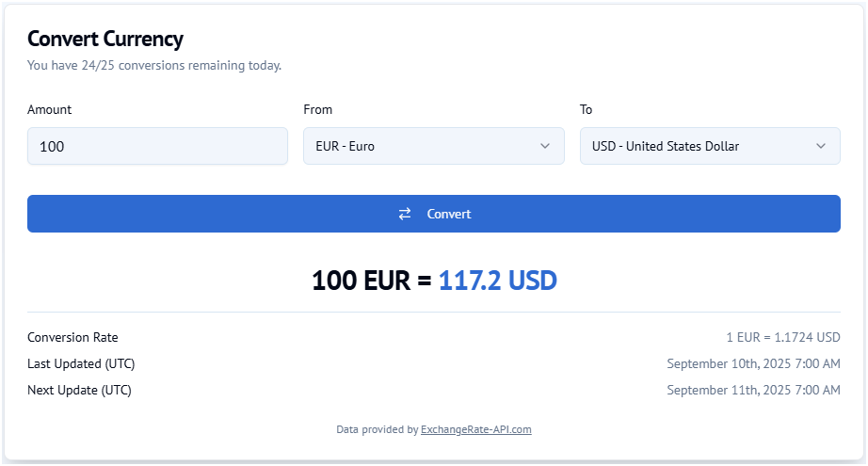
Task: Select the 1 EUR = 1.1724 USD rate value
Action: coord(783,337)
